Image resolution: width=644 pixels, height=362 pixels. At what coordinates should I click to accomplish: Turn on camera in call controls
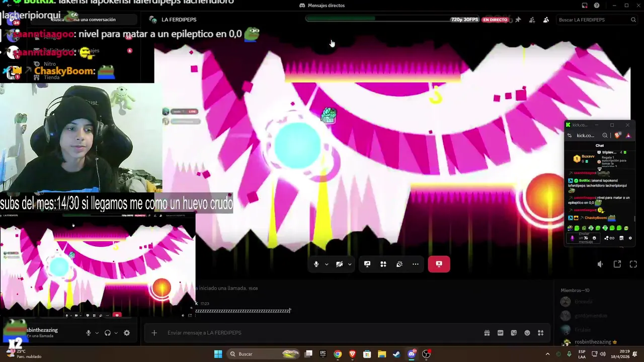click(340, 264)
